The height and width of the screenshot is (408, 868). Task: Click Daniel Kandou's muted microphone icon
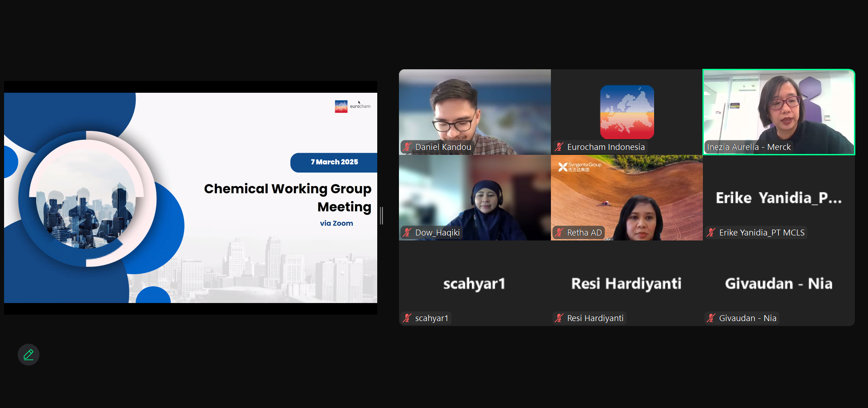tap(407, 147)
